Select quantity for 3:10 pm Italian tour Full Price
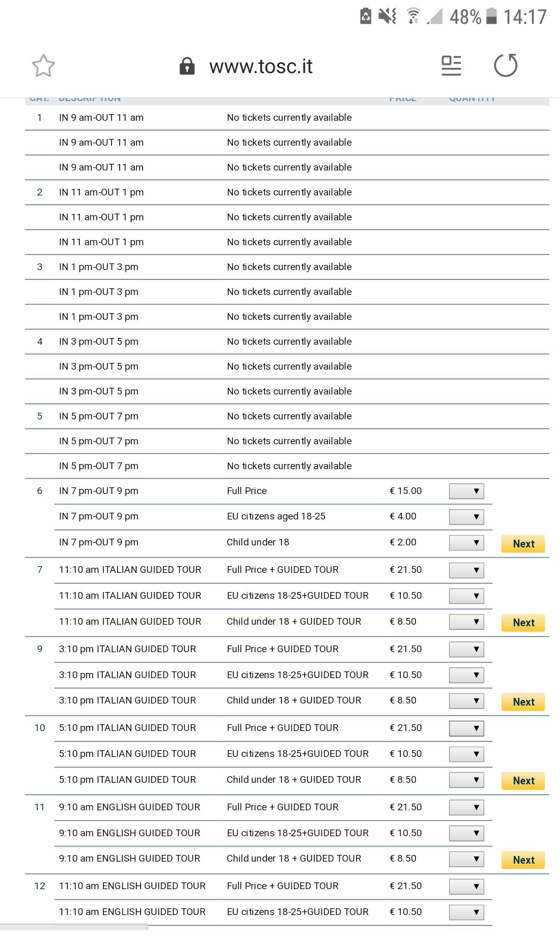The image size is (560, 942). point(466,650)
